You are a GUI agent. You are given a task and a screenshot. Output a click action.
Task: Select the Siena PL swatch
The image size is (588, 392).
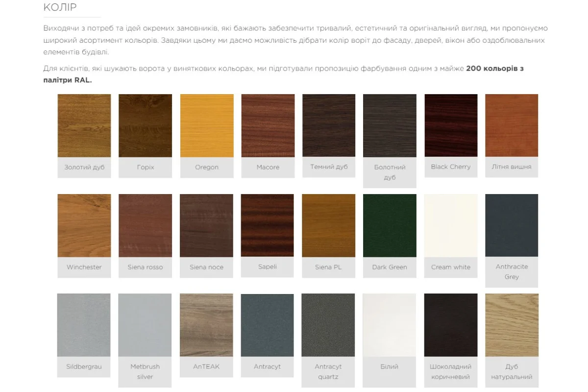(x=329, y=225)
